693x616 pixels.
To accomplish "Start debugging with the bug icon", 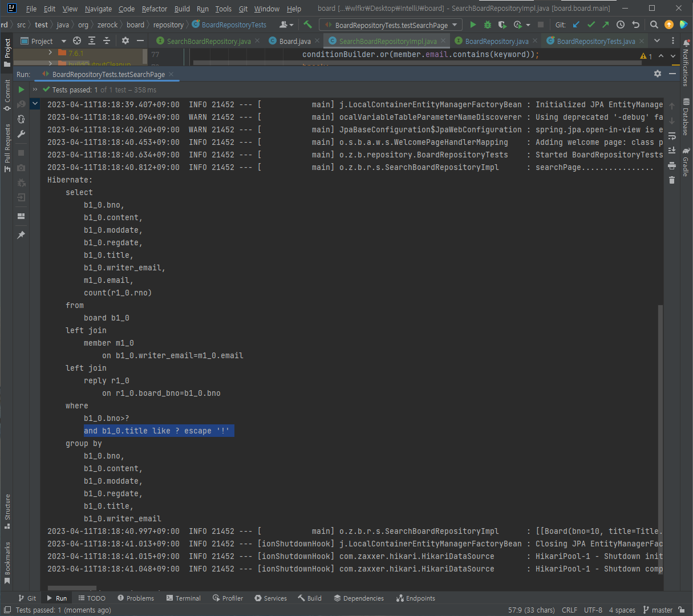I will (x=488, y=25).
